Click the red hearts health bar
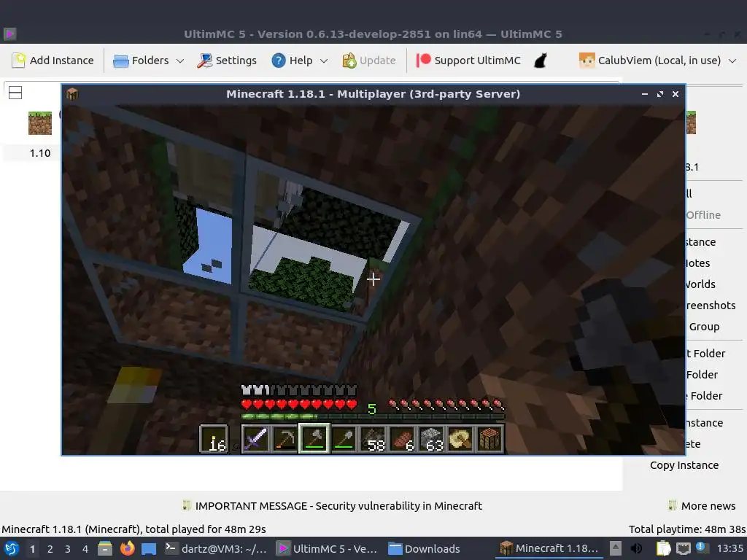 [299, 405]
